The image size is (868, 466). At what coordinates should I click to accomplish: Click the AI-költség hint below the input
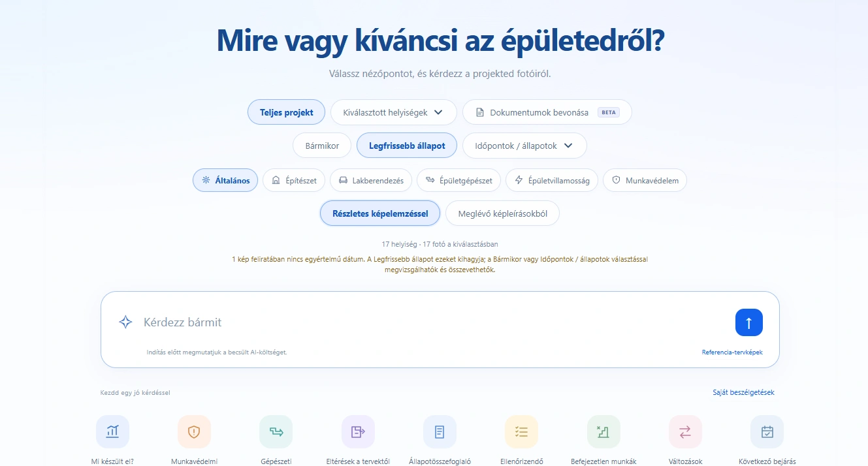pyautogui.click(x=217, y=352)
